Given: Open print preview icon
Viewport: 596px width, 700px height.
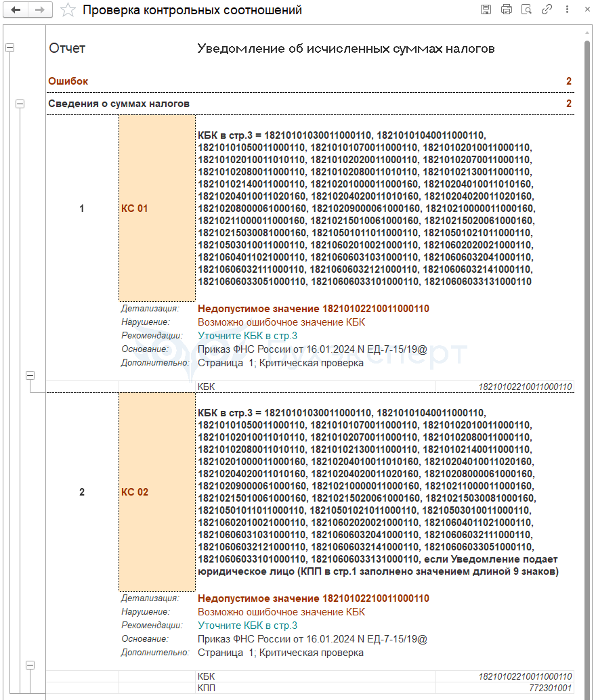Looking at the screenshot, I should (526, 9).
